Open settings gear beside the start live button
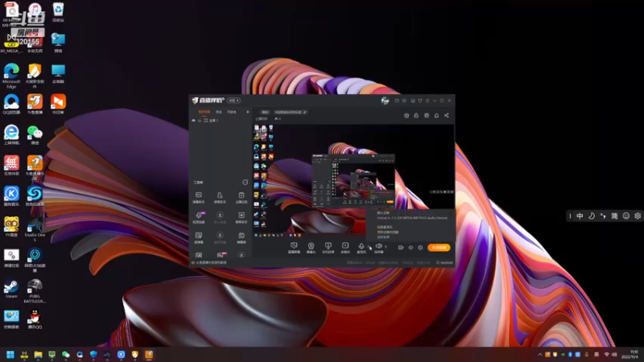644x362 pixels. point(420,248)
